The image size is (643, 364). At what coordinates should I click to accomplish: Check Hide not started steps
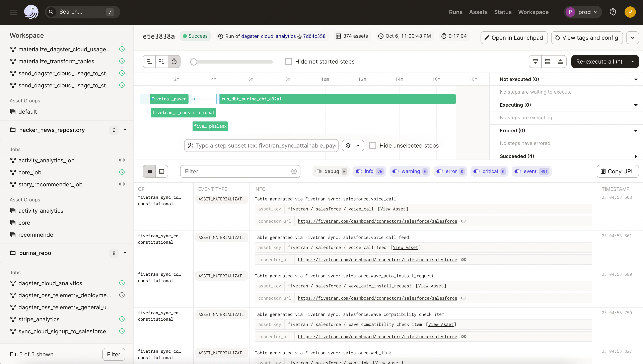click(288, 62)
